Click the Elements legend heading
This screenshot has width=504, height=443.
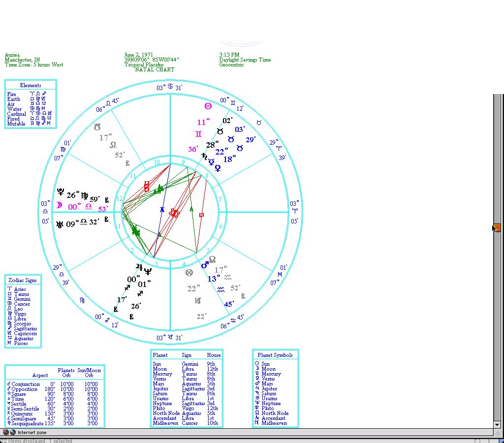coord(31,85)
